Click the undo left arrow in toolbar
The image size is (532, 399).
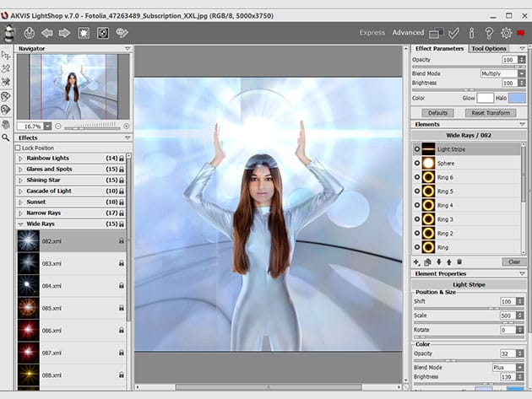[46, 33]
